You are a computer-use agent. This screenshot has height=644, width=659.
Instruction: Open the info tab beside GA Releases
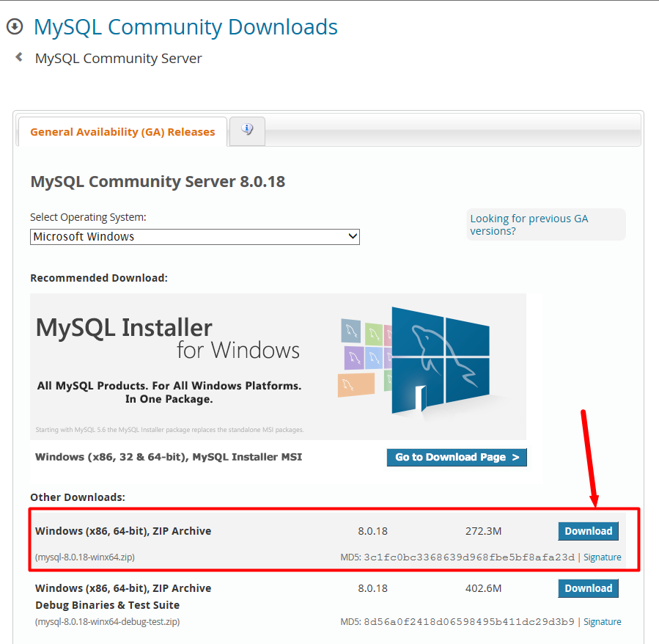coord(247,131)
